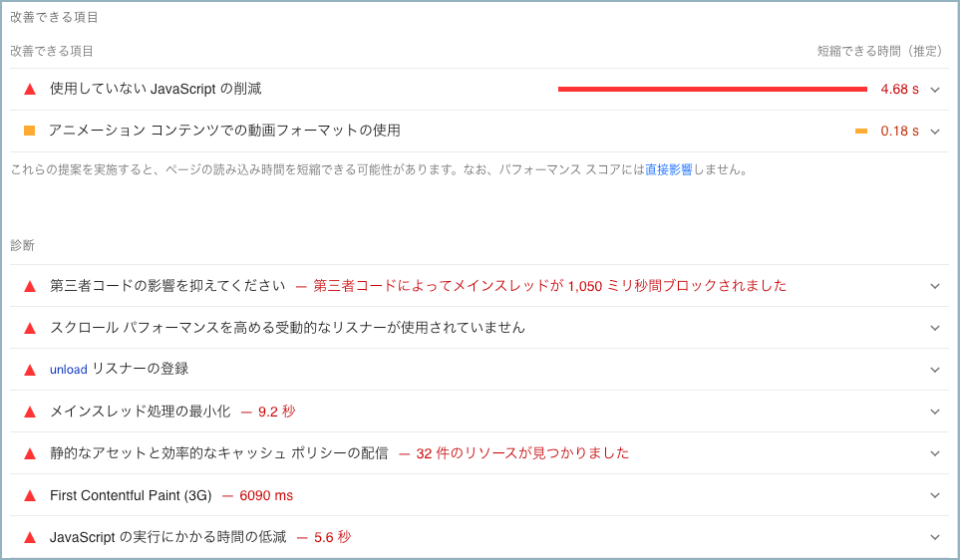The image size is (960, 560).
Task: Expand the unload リスナーの登録 row chevron
Action: (935, 370)
